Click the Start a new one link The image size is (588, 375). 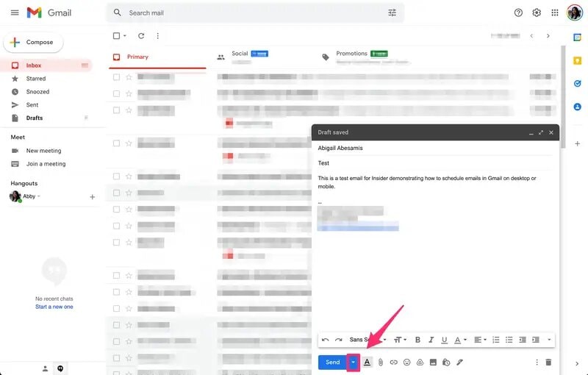click(x=54, y=307)
